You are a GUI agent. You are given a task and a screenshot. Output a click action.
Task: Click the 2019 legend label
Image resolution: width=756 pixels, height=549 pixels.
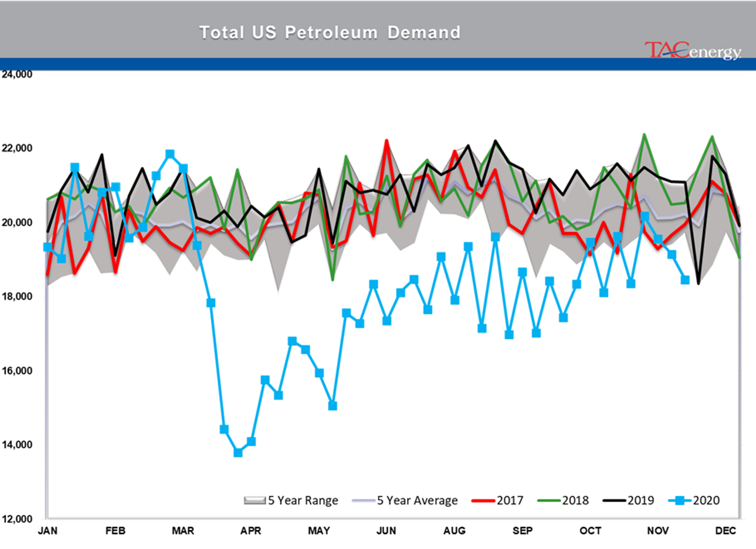641,500
